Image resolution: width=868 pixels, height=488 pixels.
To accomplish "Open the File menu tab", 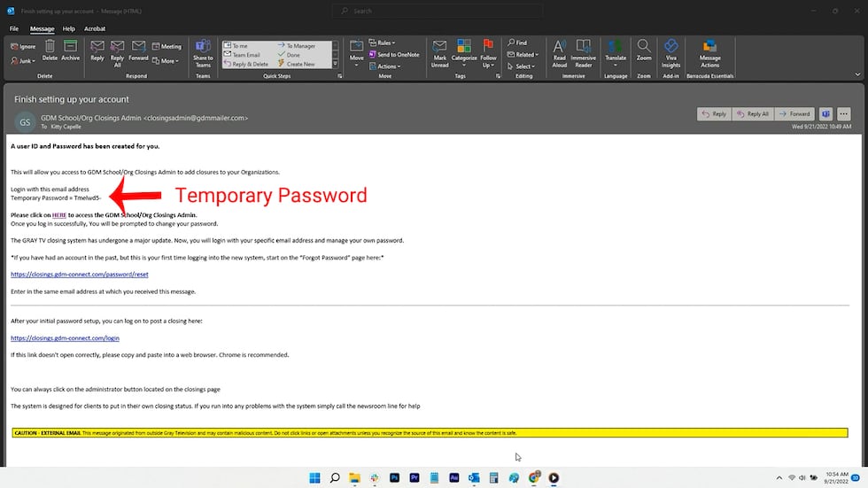I will coord(14,28).
